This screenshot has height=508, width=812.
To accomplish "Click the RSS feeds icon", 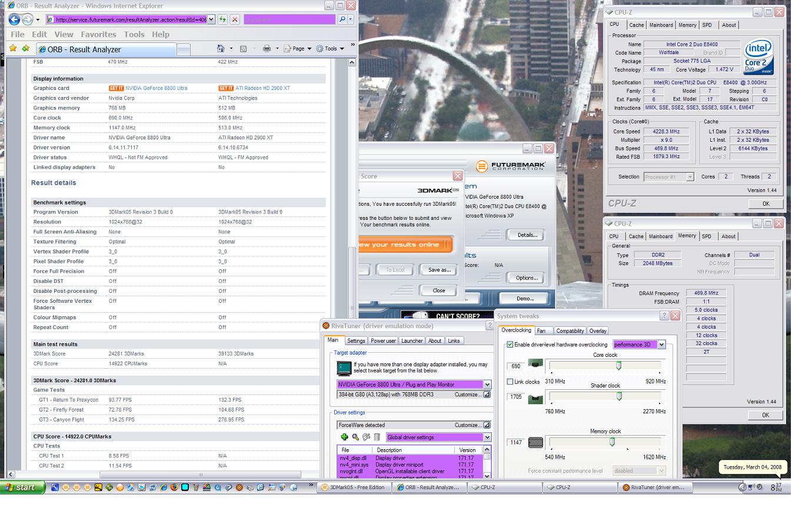I will click(243, 49).
